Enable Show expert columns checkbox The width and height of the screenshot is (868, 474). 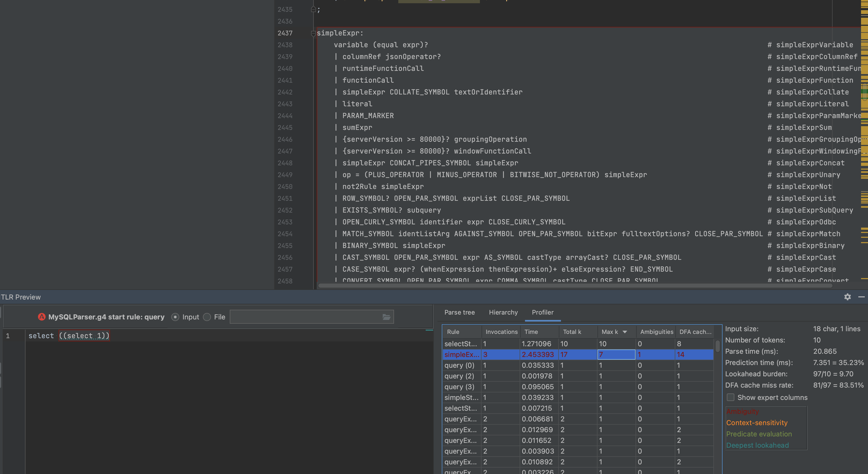pos(731,398)
